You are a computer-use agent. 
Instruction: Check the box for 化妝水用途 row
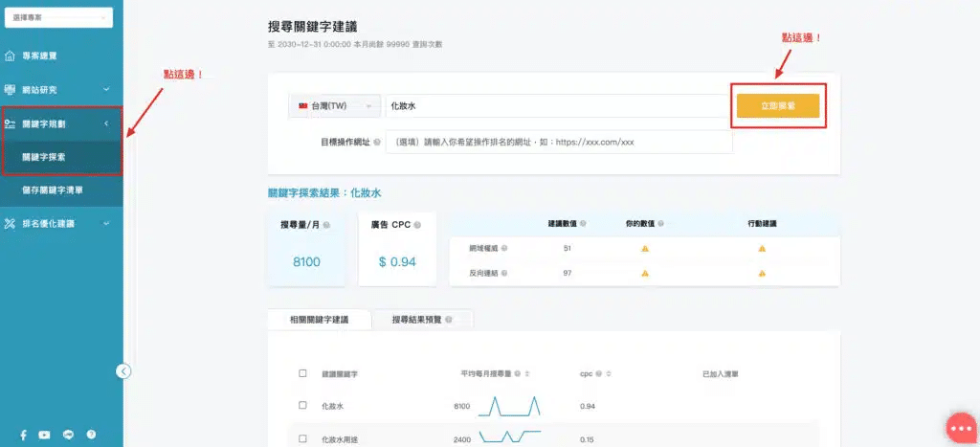(303, 438)
